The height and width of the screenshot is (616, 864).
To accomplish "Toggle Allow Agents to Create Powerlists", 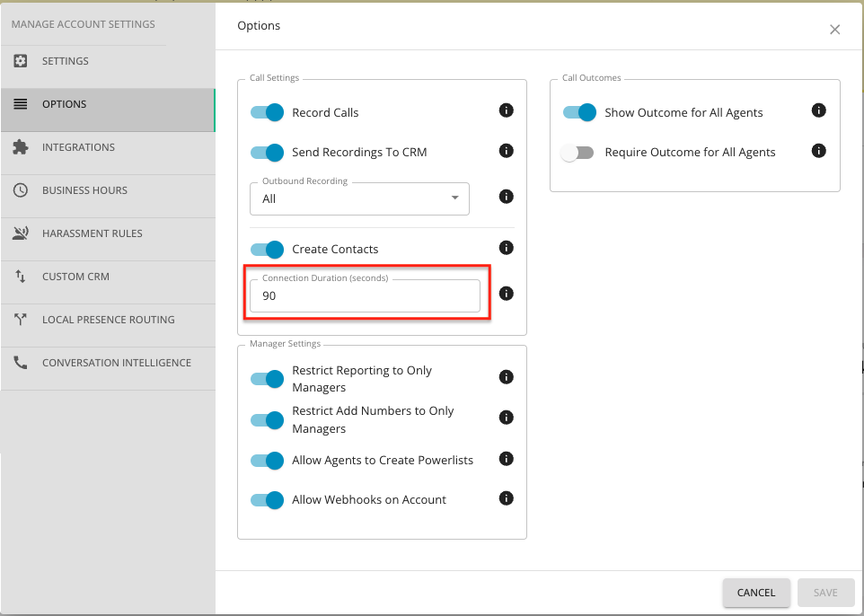I will [268, 460].
